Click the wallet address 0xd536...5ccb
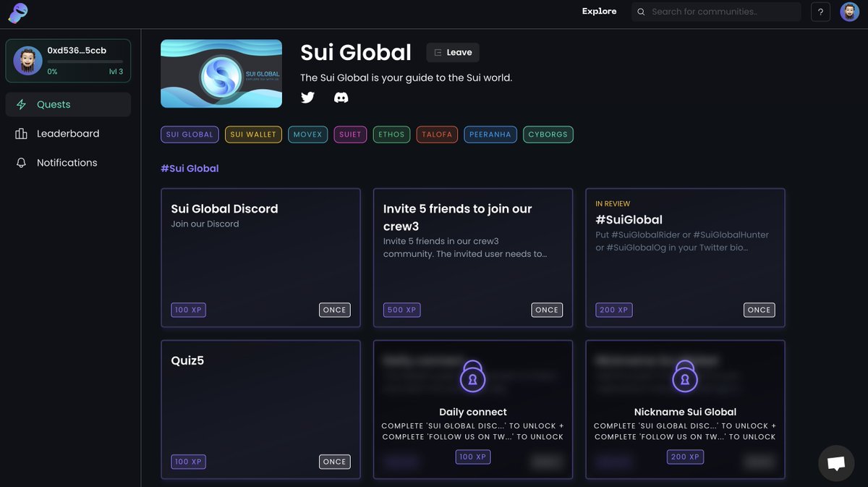The image size is (868, 487). point(77,51)
